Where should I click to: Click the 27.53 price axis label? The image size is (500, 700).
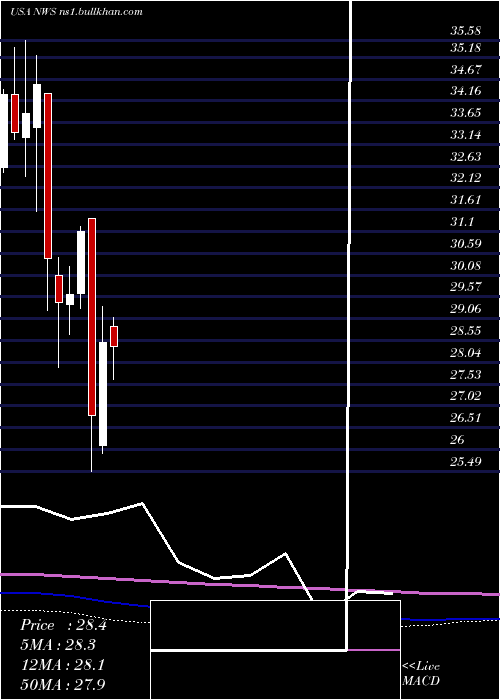[x=465, y=374]
